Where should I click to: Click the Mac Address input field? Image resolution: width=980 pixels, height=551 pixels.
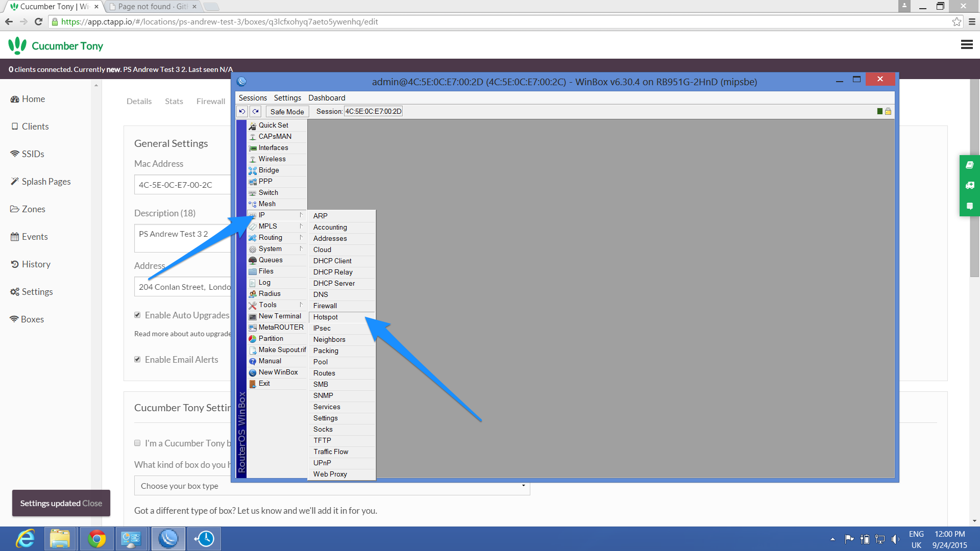183,185
